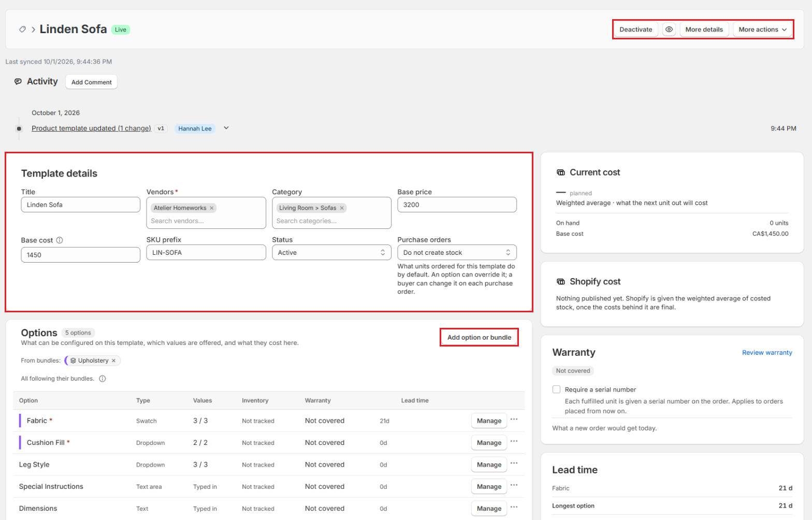Click Manage for the Special Instructions option

489,486
